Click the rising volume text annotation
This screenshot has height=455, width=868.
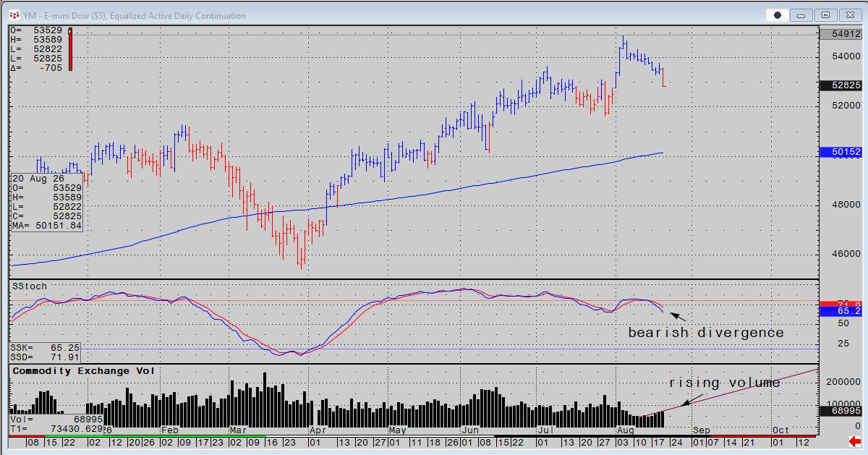pyautogui.click(x=724, y=382)
